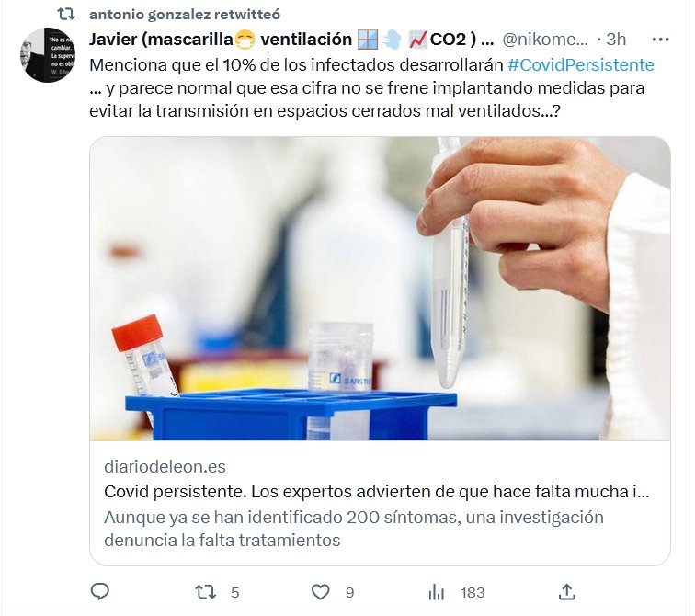695x616 pixels.
Task: Click the like count number 9
Action: pyautogui.click(x=349, y=592)
